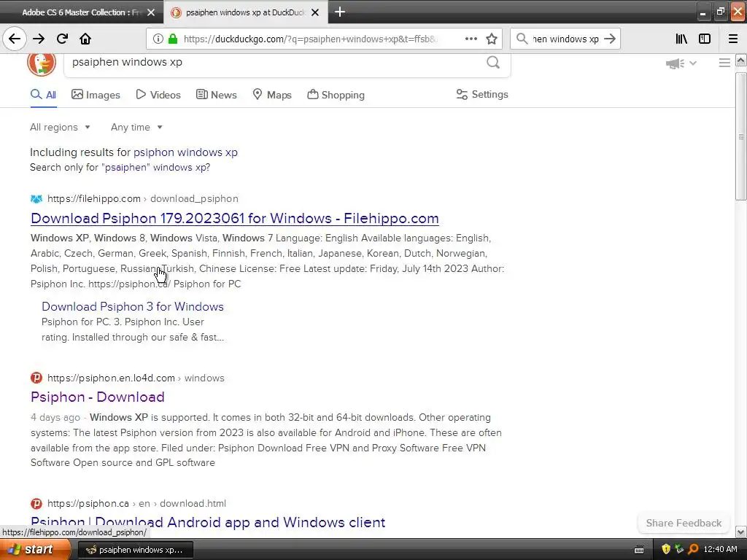Viewport: 747px width, 560px height.
Task: Click the psiphon windows xp corrected query link
Action: pos(185,152)
